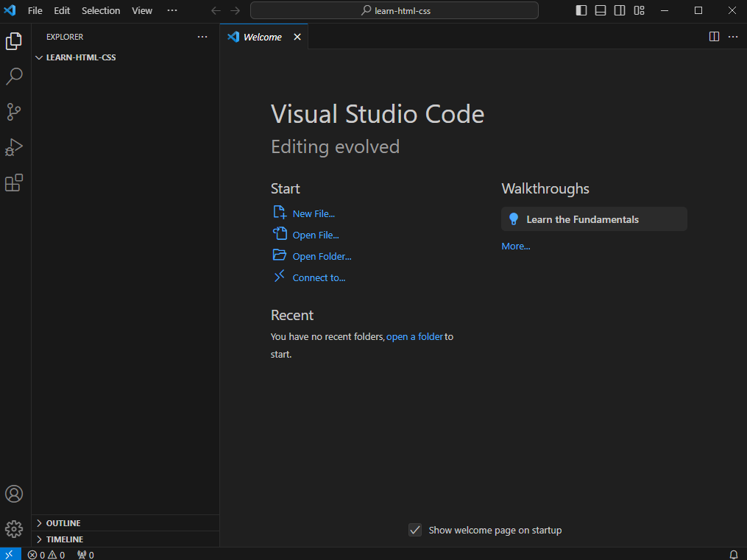Viewport: 747px width, 560px height.
Task: Uncheck Show welcome page on startup
Action: point(415,530)
